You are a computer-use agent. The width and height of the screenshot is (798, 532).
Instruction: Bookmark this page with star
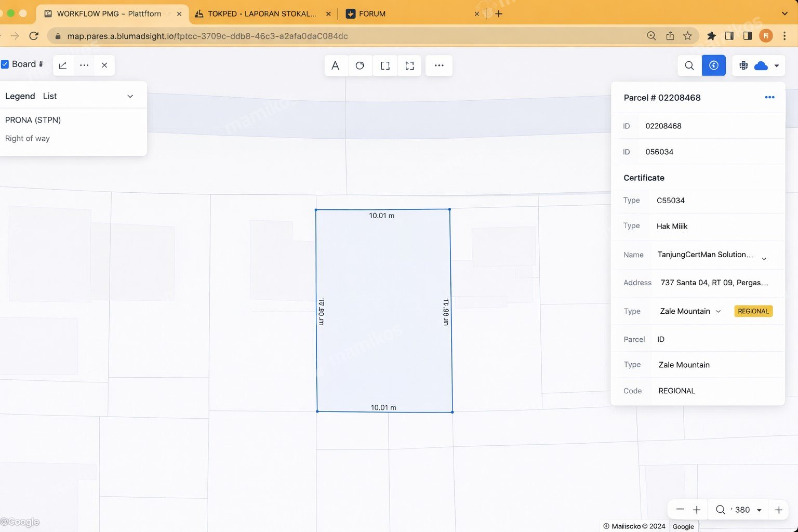(687, 36)
